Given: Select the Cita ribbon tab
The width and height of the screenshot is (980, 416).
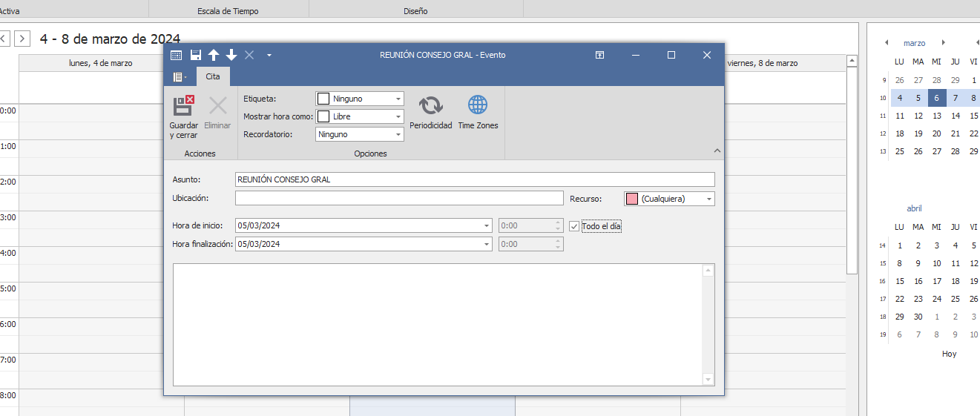Looking at the screenshot, I should click(x=213, y=76).
